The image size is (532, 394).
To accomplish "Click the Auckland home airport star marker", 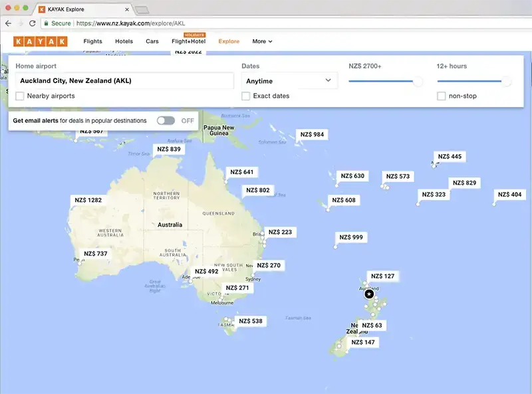I will pos(369,294).
